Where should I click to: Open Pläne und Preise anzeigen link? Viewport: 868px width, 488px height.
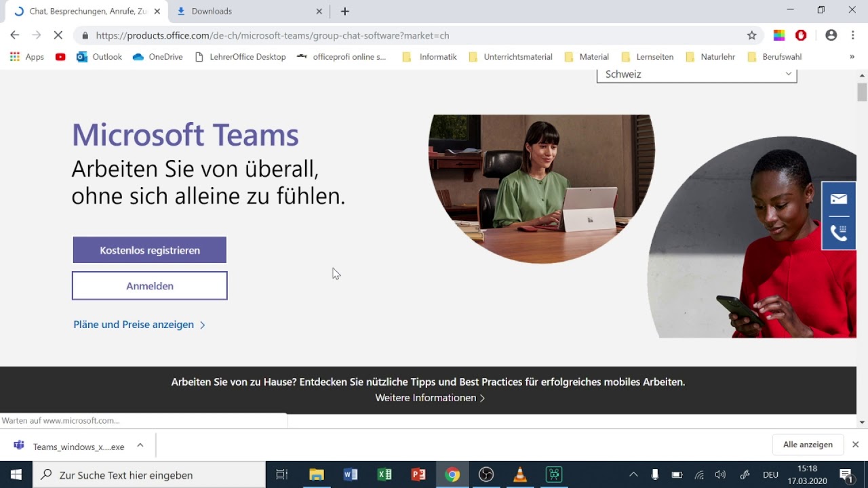pyautogui.click(x=139, y=325)
